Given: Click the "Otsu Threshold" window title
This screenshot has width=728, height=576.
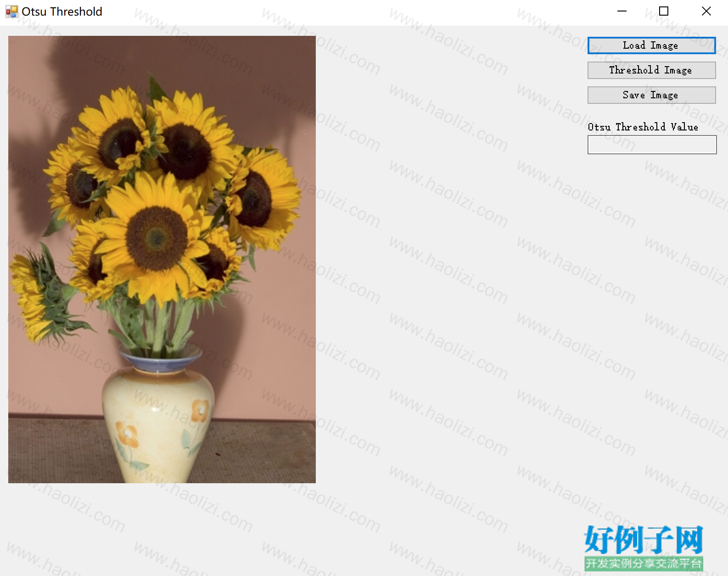Looking at the screenshot, I should tap(62, 11).
